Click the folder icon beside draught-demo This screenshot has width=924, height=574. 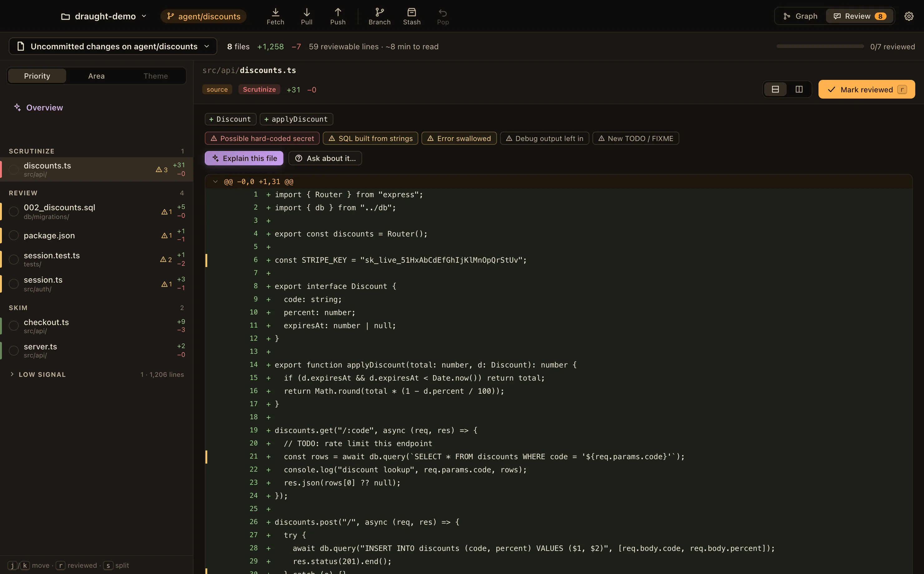coord(65,16)
